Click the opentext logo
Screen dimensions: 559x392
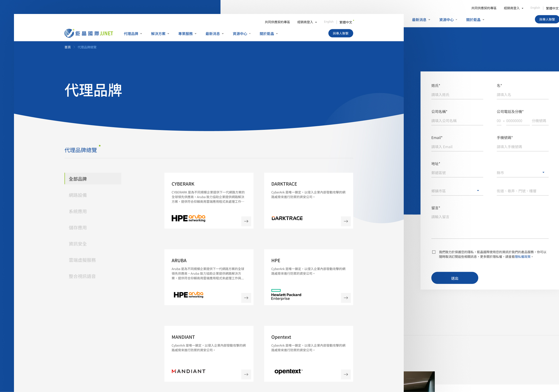[288, 371]
